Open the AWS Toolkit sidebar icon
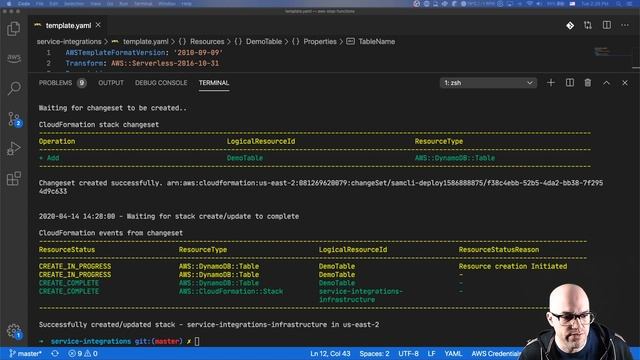This screenshot has height=360, width=640. pos(13,58)
